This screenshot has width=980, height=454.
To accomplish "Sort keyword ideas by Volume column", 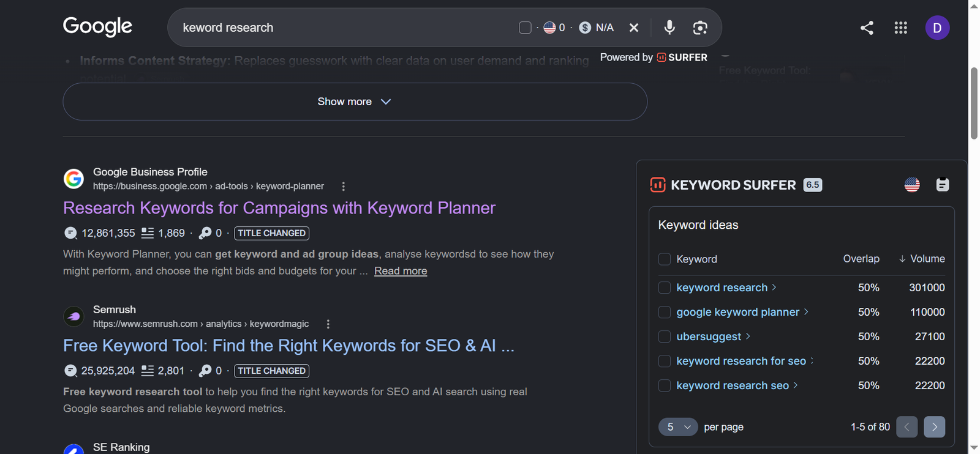I will coord(922,259).
